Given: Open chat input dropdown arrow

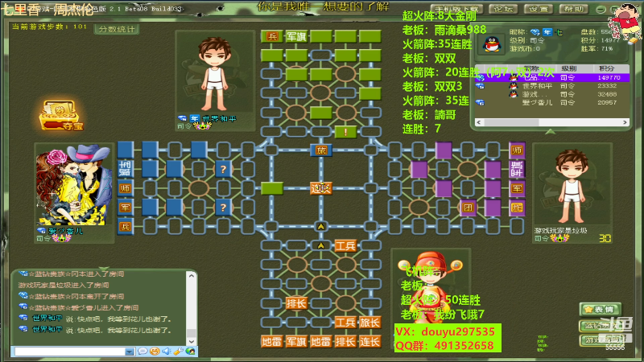Looking at the screenshot, I should click(130, 352).
